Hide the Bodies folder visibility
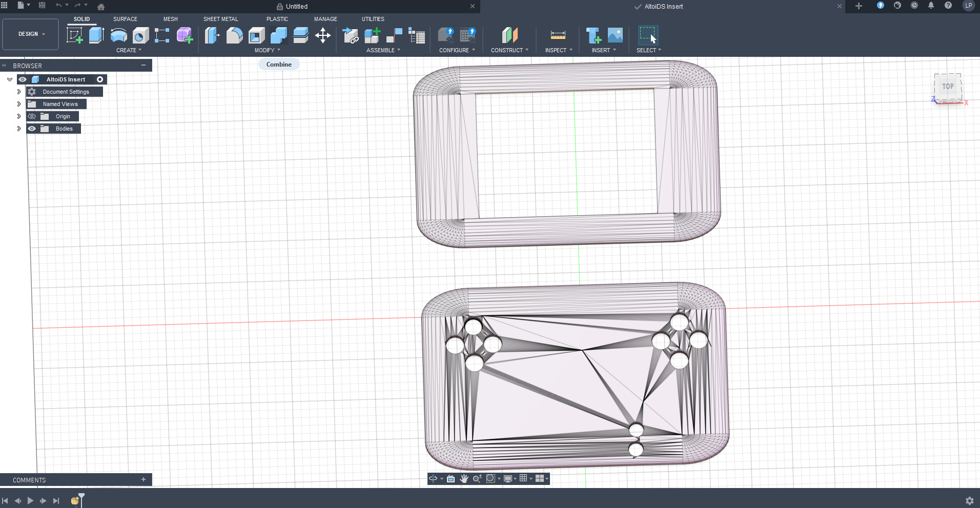This screenshot has height=508, width=980. [x=32, y=129]
